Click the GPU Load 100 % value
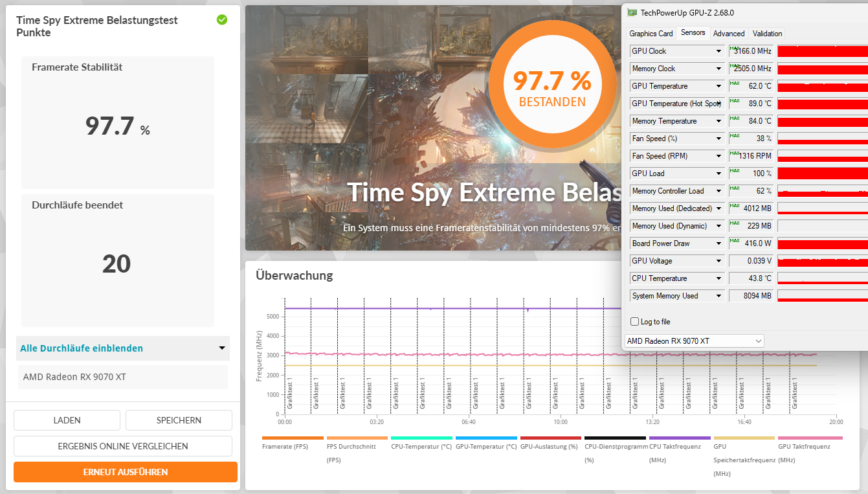 click(x=751, y=174)
